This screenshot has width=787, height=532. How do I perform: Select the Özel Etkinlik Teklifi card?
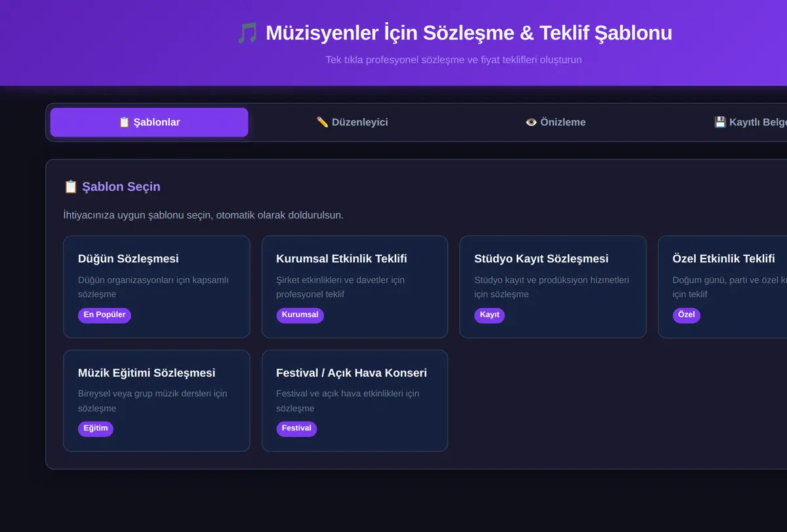pos(723,287)
